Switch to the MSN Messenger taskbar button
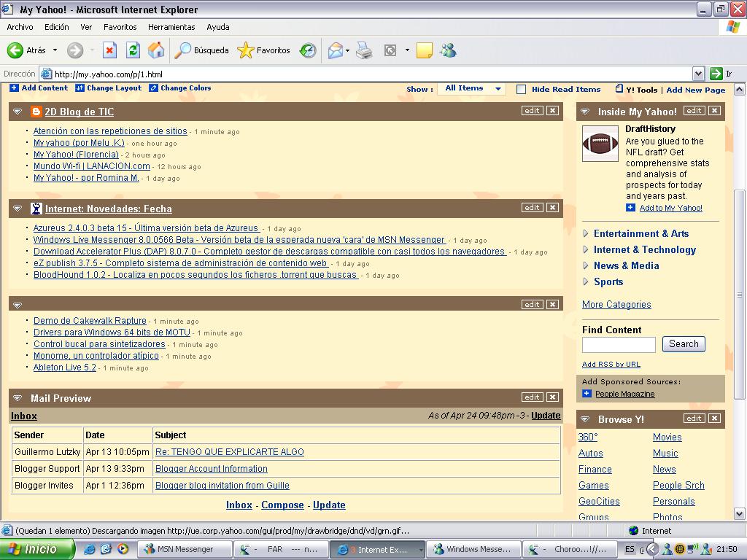Viewport: 747px width, 560px height. [x=185, y=549]
